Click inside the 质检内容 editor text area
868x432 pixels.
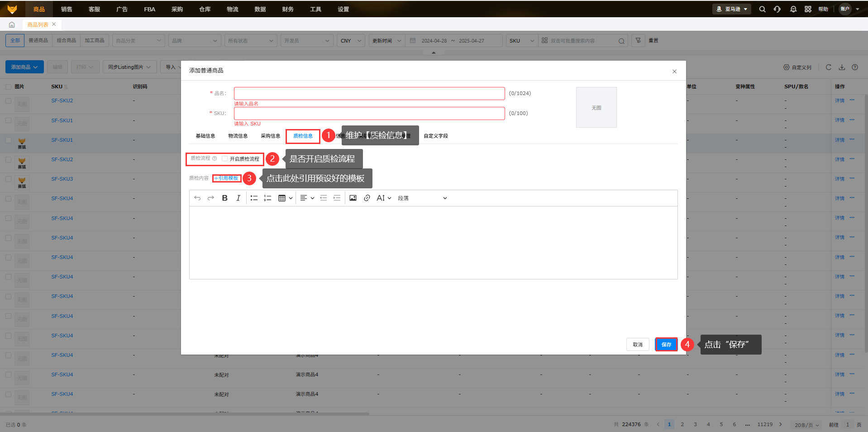(x=433, y=243)
